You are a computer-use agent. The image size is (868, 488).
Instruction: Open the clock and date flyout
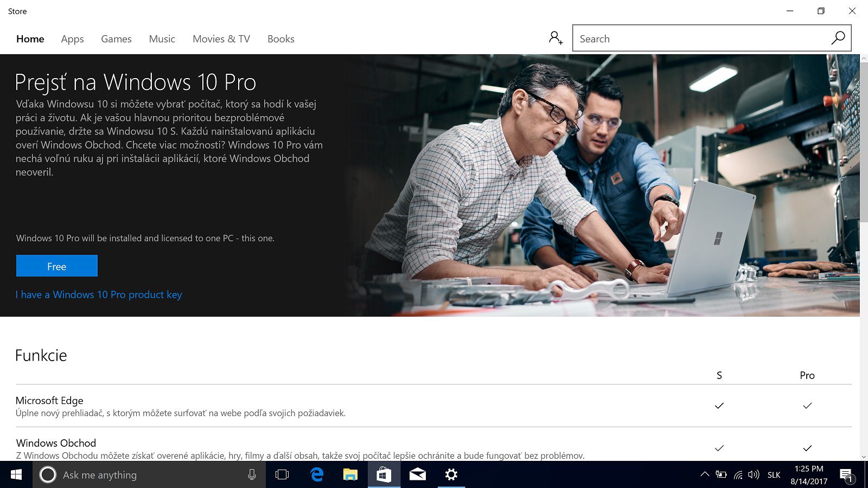pyautogui.click(x=809, y=474)
